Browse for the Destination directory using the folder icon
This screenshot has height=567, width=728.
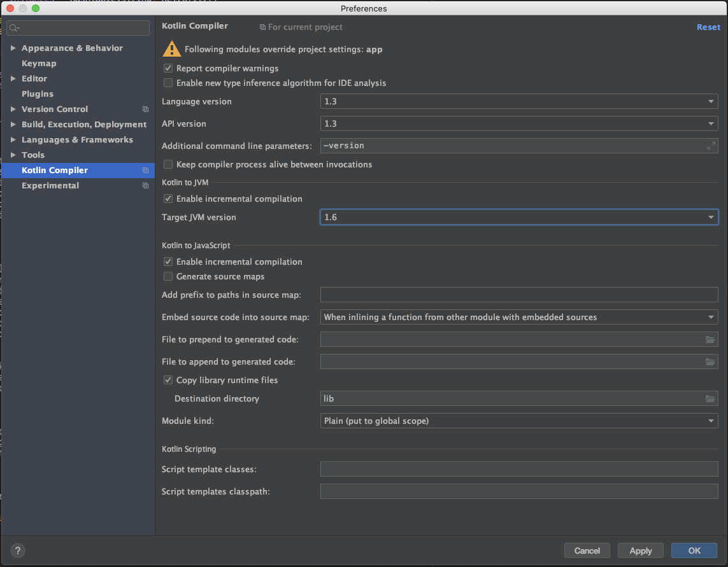point(710,398)
